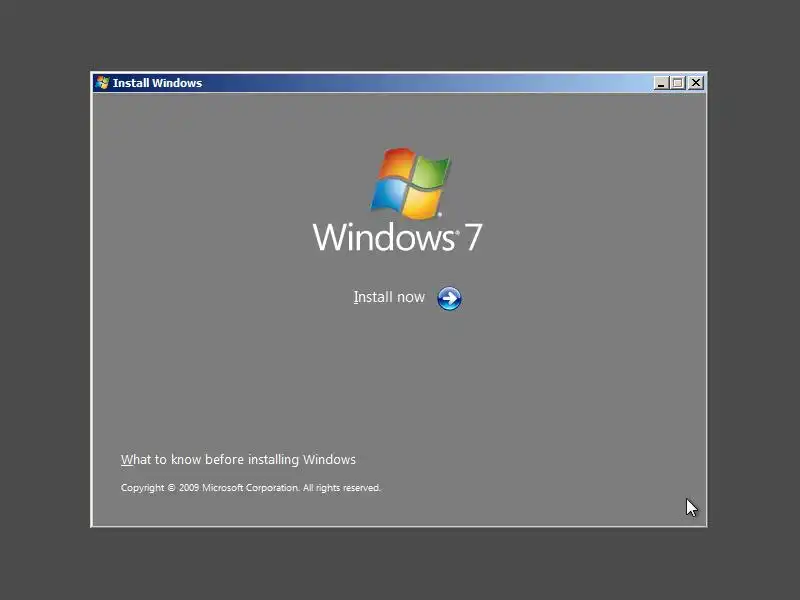Click the Windows flag icon in title bar

point(102,83)
